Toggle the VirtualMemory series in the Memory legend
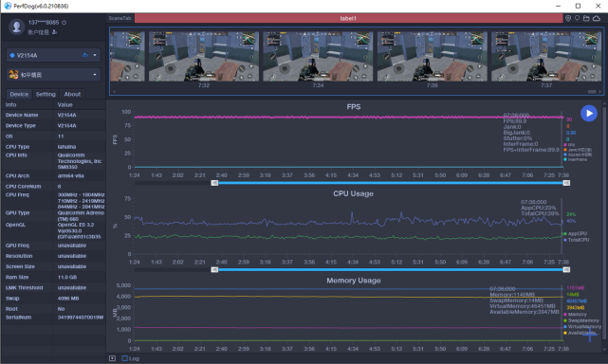608x364 pixels. point(582,326)
